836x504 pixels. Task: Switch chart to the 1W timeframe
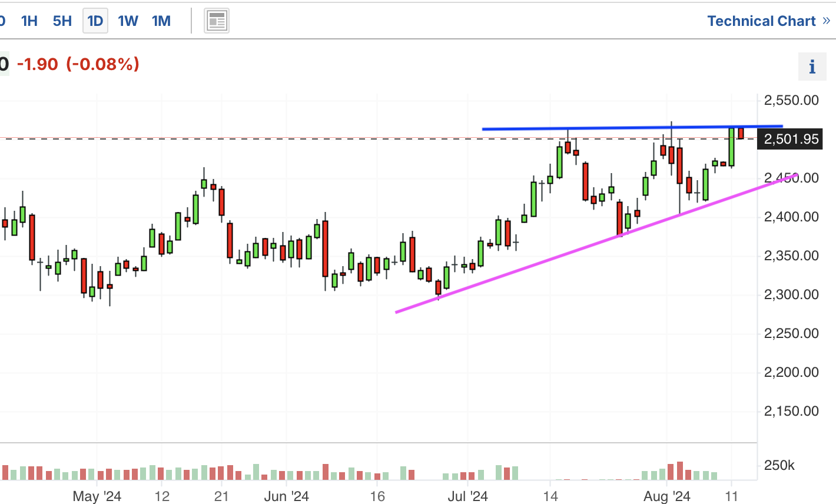click(128, 21)
